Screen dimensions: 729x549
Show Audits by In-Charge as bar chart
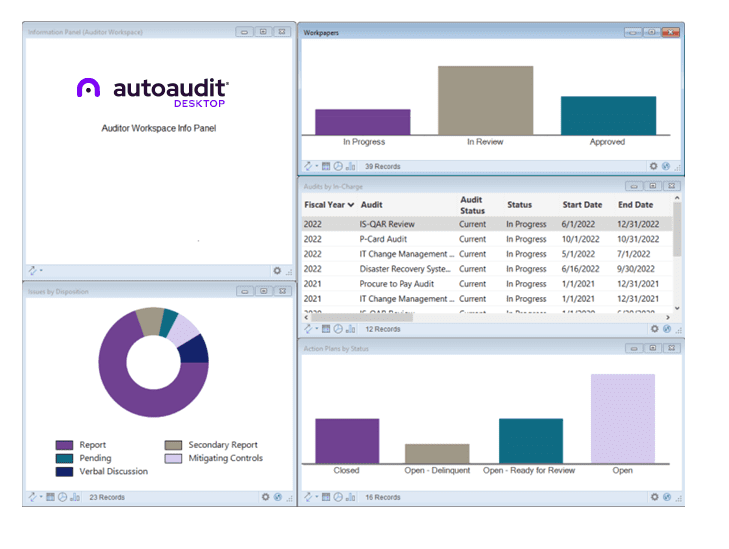(351, 329)
